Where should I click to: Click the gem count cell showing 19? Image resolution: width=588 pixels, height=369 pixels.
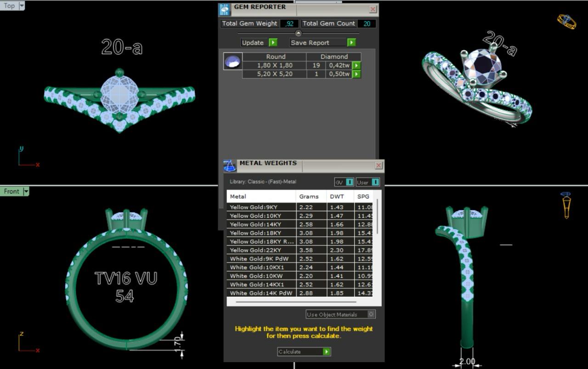[x=316, y=66]
